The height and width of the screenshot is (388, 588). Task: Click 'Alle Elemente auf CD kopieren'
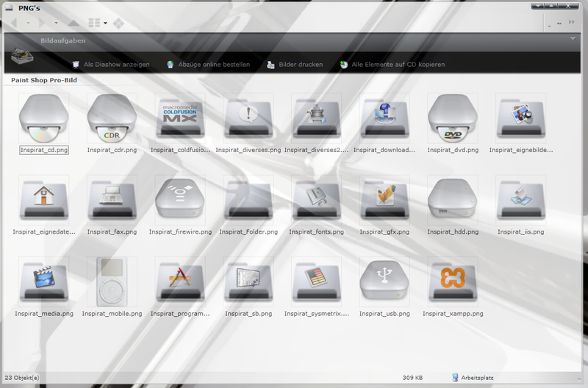pyautogui.click(x=398, y=65)
